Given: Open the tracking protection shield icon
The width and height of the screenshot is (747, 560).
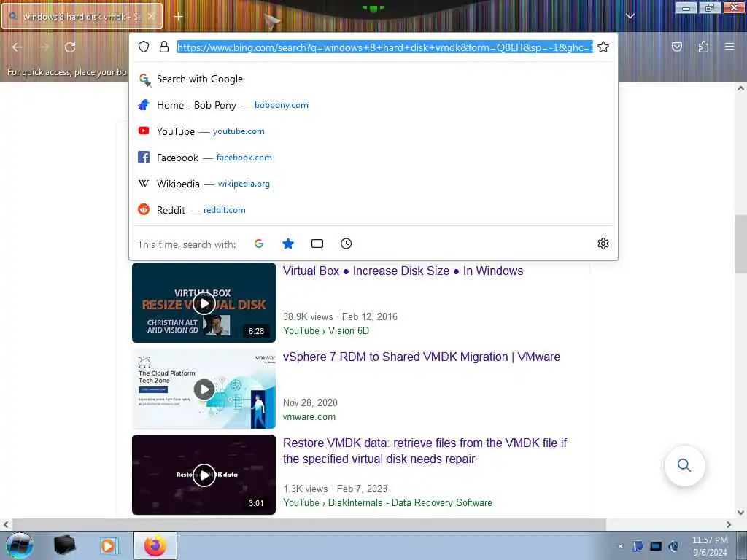Looking at the screenshot, I should tap(144, 47).
